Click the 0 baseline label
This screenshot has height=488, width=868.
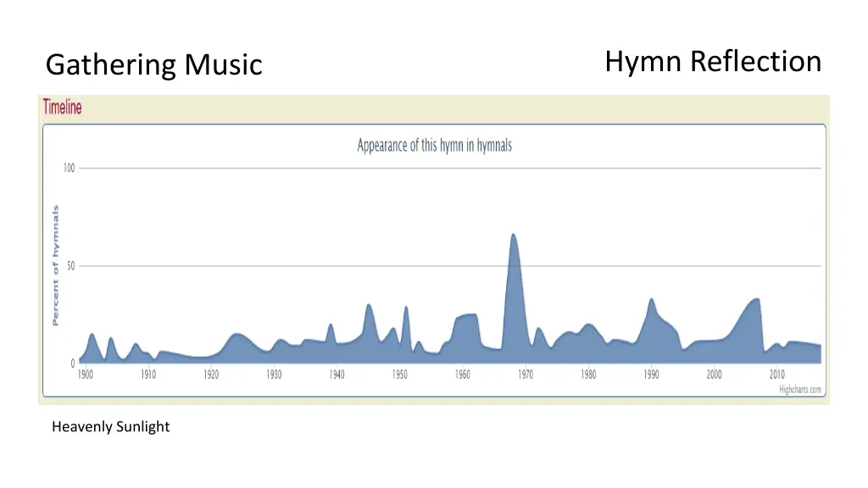[72, 363]
